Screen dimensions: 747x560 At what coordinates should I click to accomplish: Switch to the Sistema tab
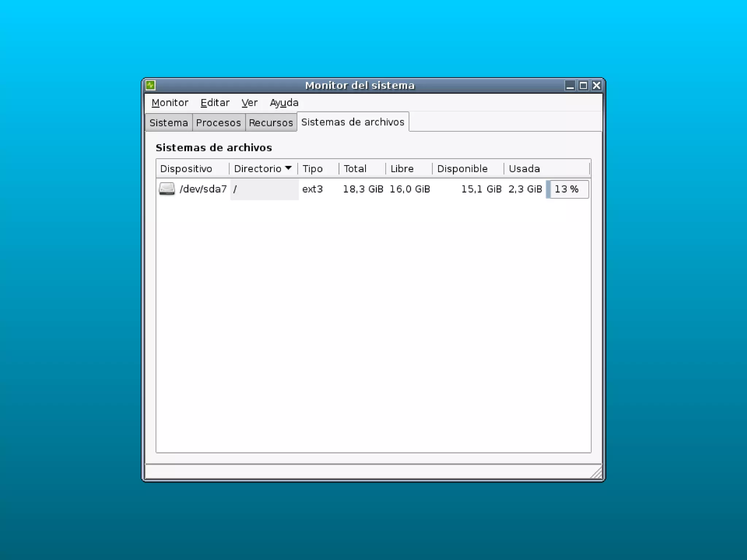click(x=169, y=122)
